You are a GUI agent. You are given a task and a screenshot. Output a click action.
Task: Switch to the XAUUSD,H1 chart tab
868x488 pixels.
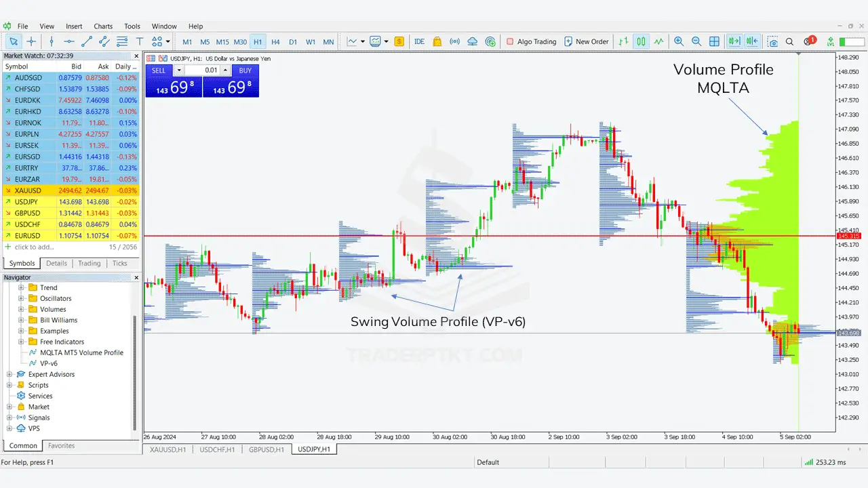tap(168, 449)
